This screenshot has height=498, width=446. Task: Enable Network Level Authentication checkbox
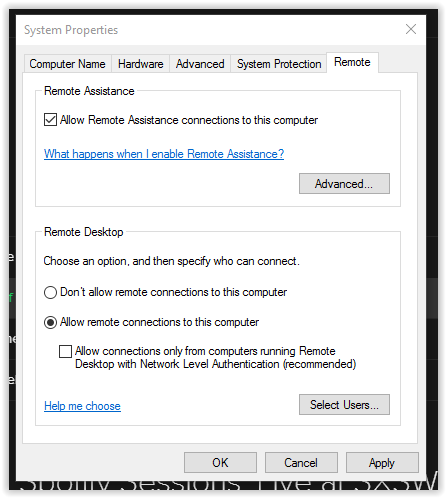pos(65,351)
